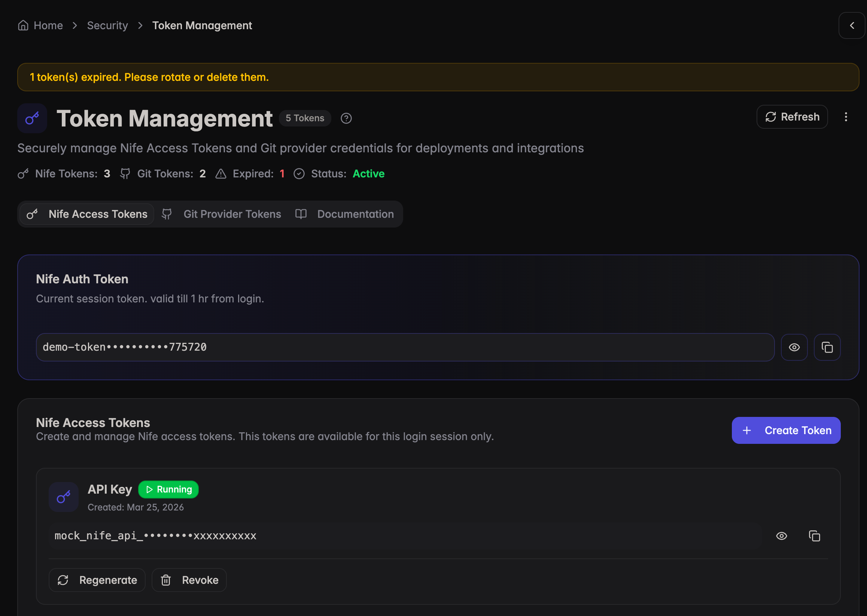Viewport: 867px width, 616px height.
Task: Refresh the token list
Action: [792, 117]
